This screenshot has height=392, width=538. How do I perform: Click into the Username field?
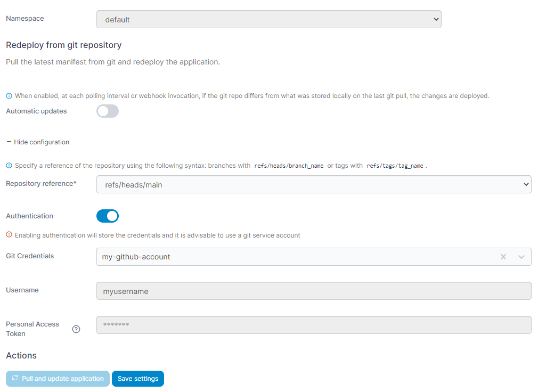pyautogui.click(x=314, y=291)
